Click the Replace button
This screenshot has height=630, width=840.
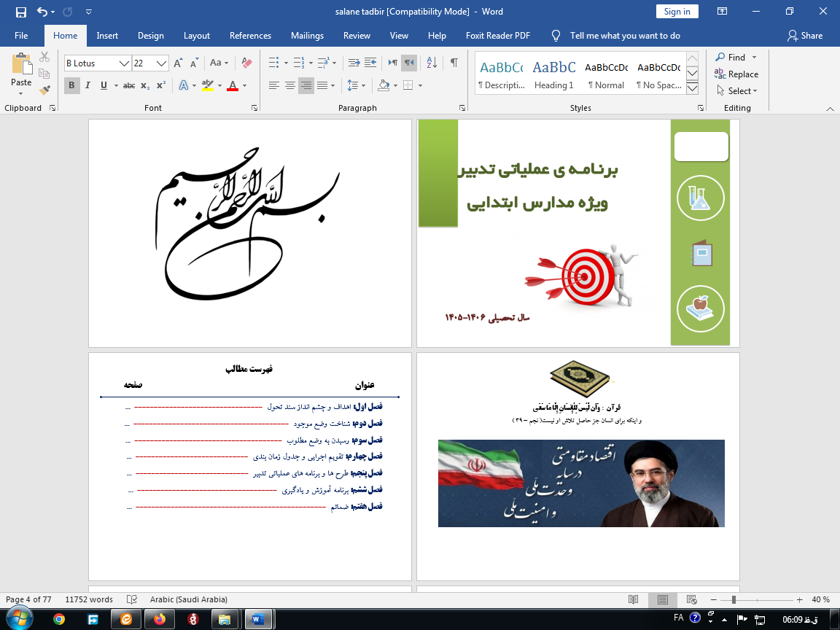[736, 74]
